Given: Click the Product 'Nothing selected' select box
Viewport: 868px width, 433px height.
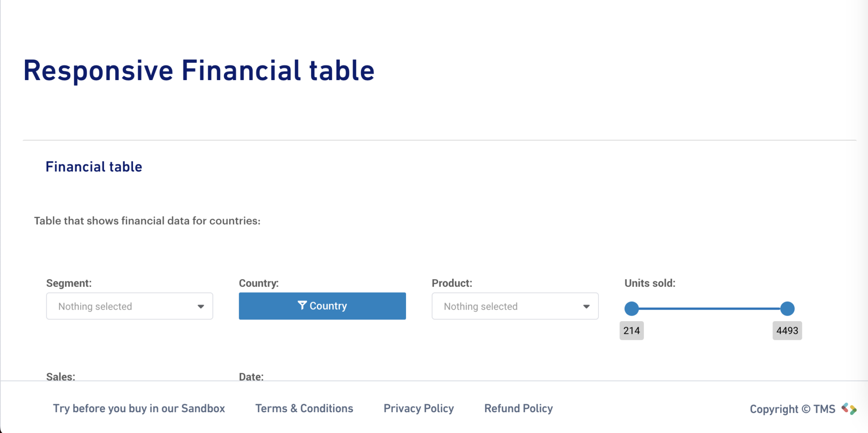Looking at the screenshot, I should tap(515, 306).
